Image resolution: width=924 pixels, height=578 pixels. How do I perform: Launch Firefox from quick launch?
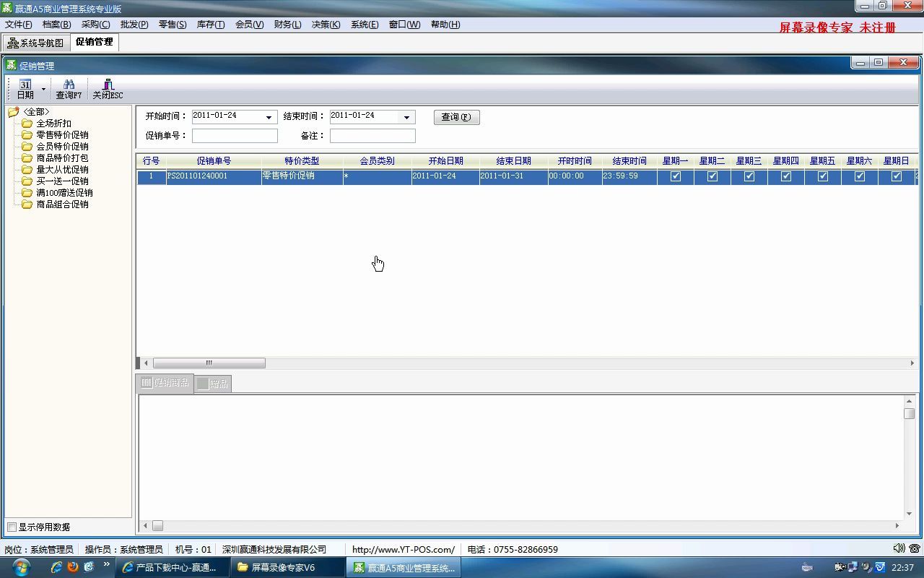tap(73, 567)
